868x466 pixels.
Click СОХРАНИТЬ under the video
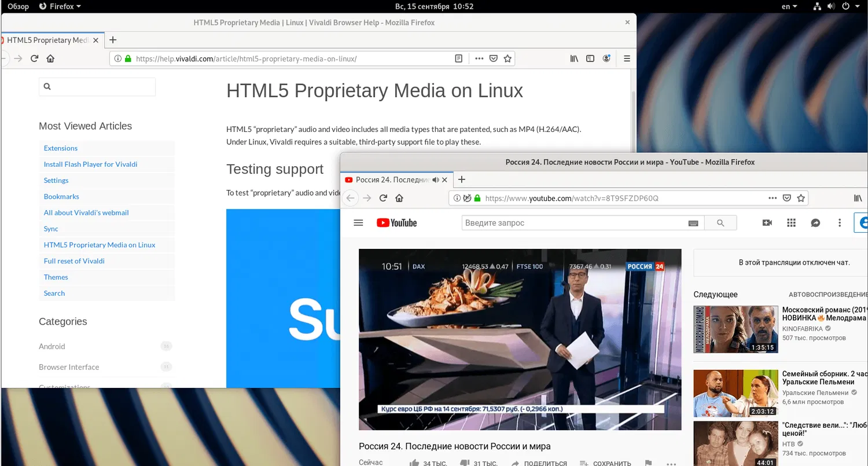click(606, 463)
